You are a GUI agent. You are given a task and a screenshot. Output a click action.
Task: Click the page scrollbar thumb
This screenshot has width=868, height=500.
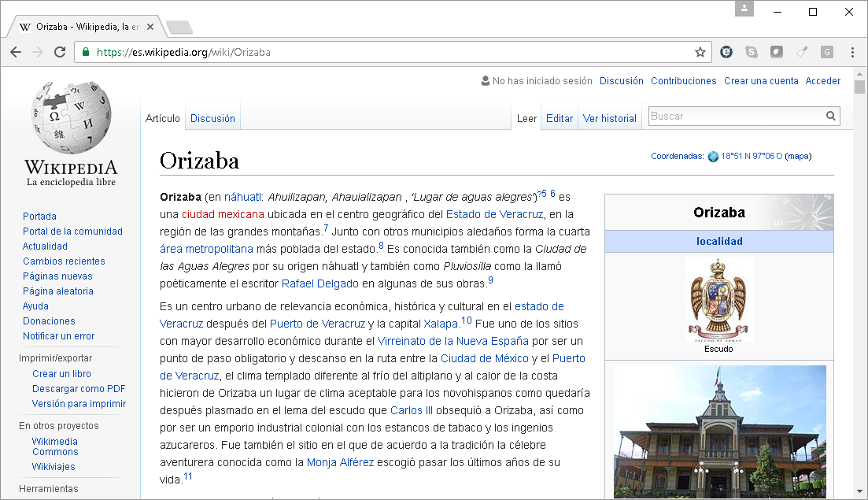coord(859,87)
